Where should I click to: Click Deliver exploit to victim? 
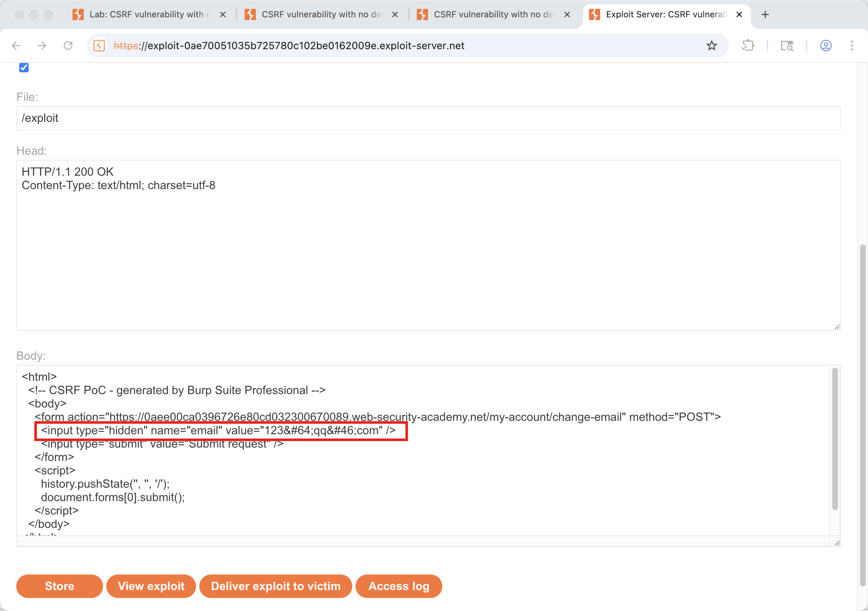[276, 586]
